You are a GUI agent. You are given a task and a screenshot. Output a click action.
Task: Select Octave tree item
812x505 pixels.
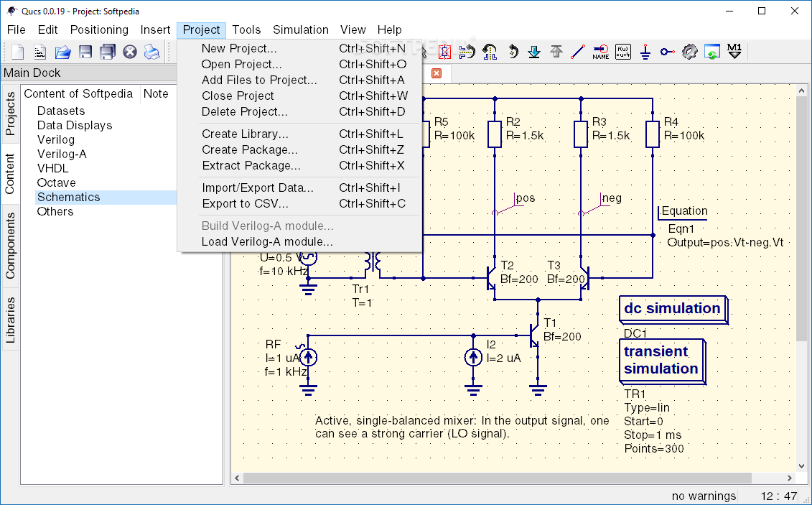56,183
